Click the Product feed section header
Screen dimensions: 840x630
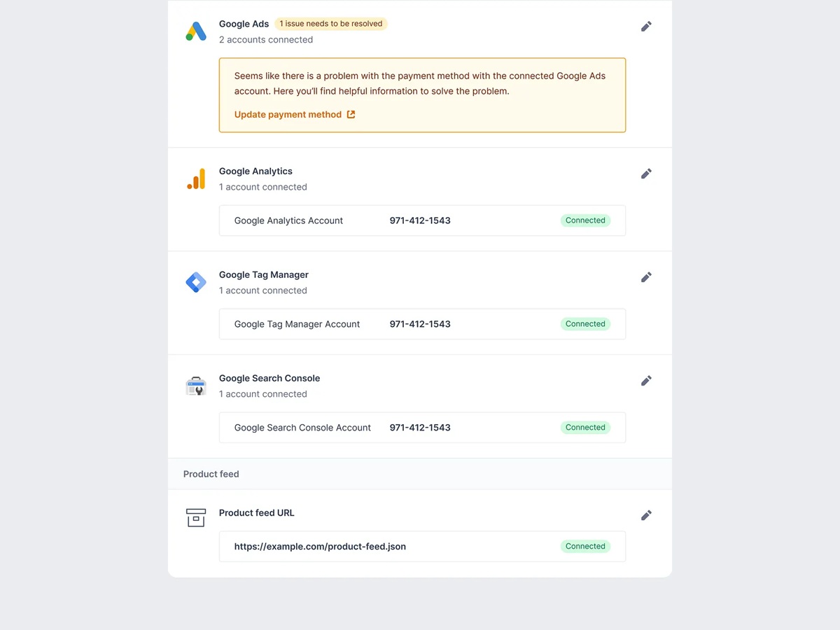click(211, 474)
